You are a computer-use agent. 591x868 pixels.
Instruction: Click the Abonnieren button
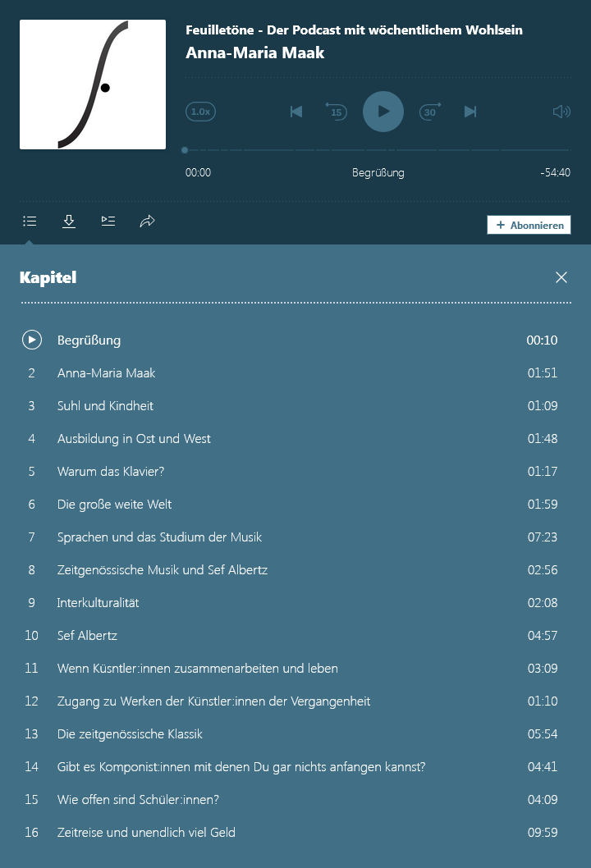(529, 225)
